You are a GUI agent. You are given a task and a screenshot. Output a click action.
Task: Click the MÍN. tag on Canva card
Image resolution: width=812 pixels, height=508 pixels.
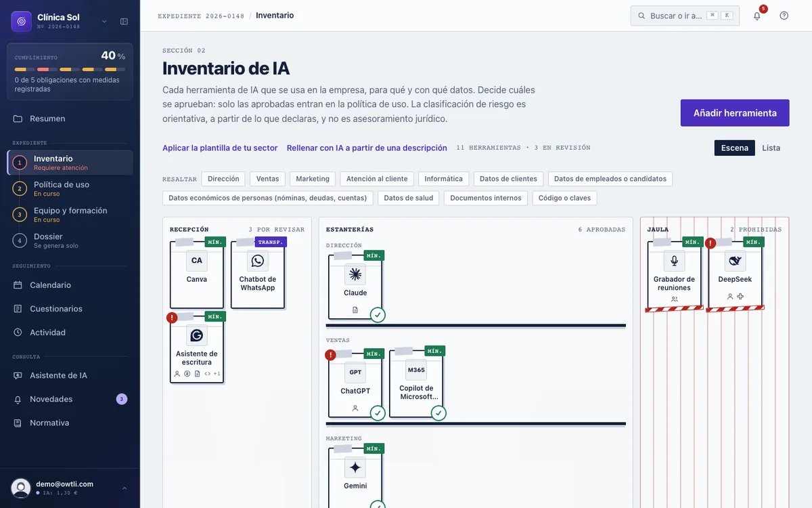point(215,242)
